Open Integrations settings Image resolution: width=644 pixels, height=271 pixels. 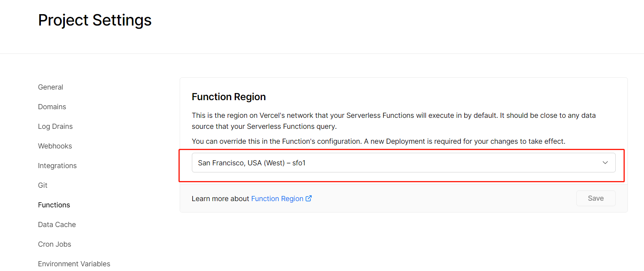coord(57,166)
